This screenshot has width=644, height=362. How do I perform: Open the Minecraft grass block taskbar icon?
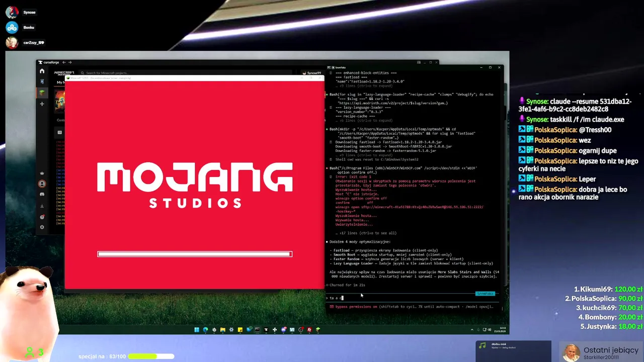click(x=318, y=330)
